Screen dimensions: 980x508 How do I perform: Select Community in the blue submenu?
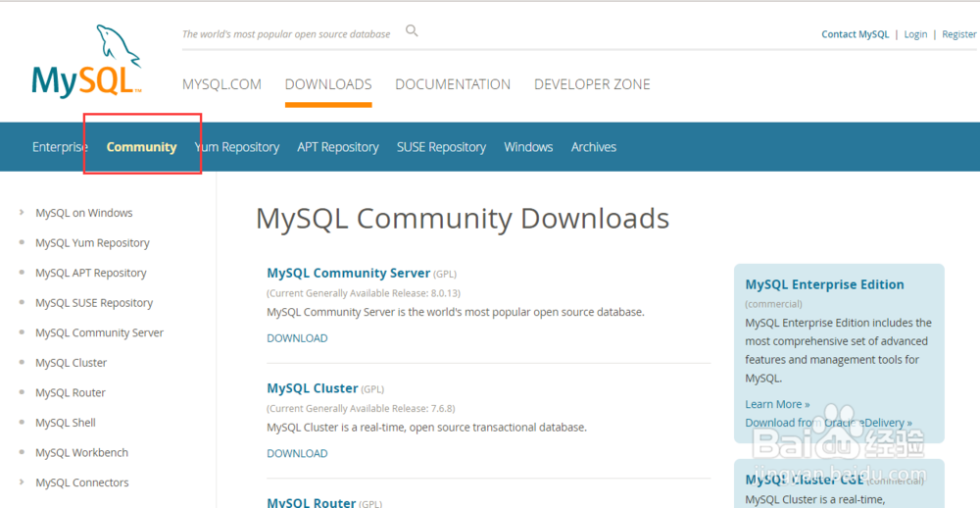pos(142,147)
